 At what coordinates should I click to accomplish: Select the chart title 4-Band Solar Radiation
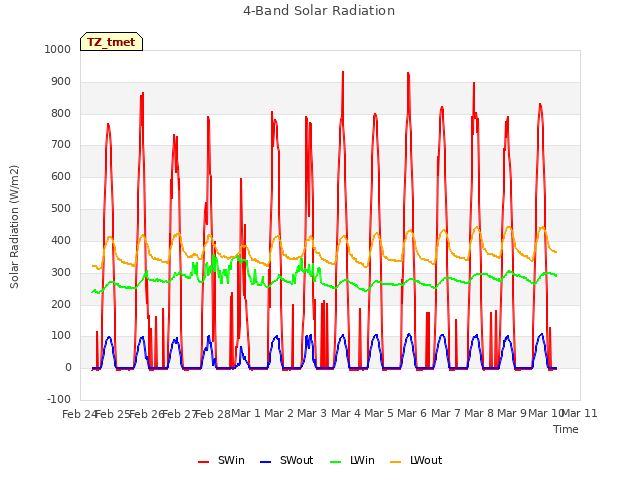click(319, 11)
